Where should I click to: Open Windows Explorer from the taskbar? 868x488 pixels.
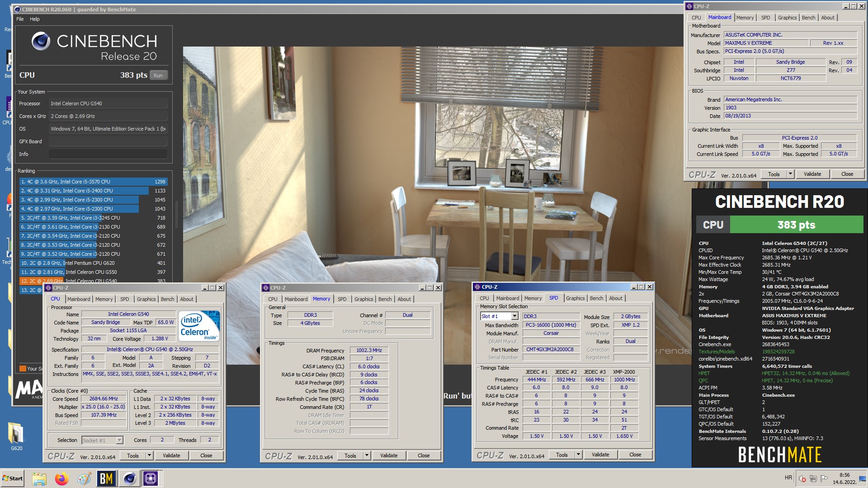39,479
